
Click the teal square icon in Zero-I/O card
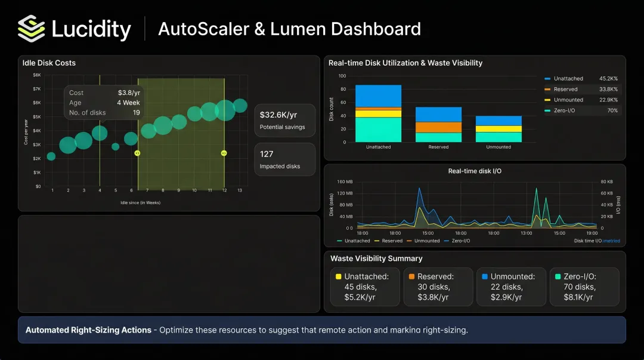tap(558, 276)
